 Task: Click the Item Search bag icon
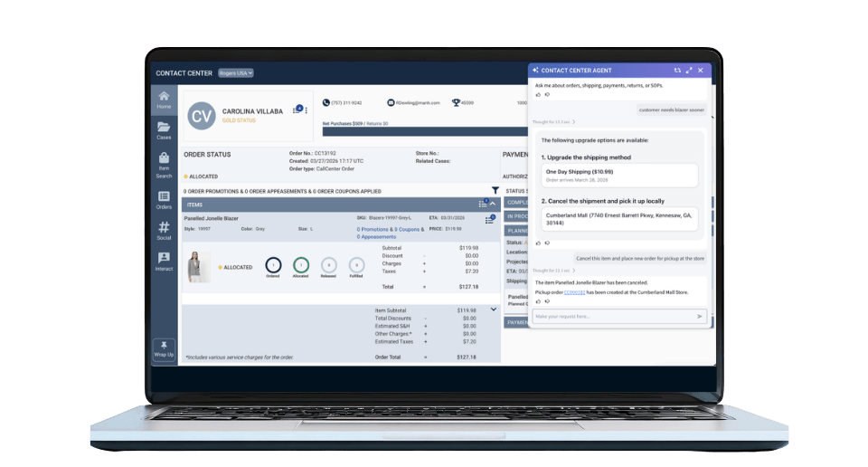[x=164, y=165]
